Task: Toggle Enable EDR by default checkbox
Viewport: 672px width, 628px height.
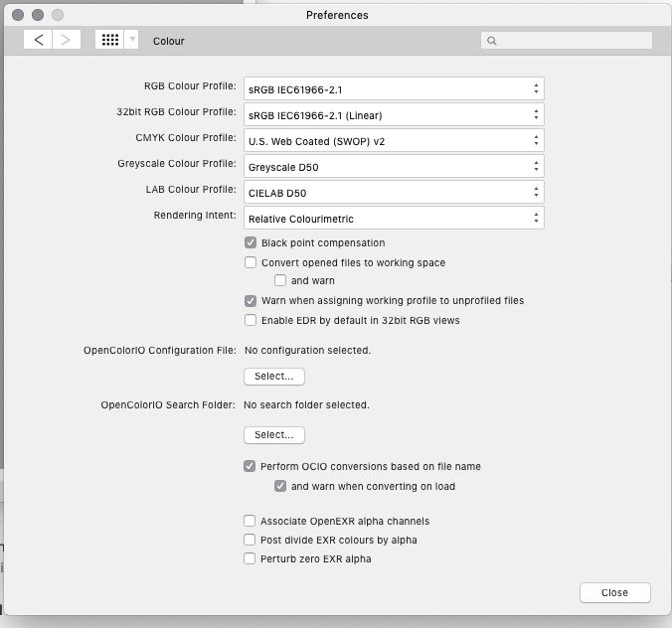Action: pyautogui.click(x=251, y=320)
